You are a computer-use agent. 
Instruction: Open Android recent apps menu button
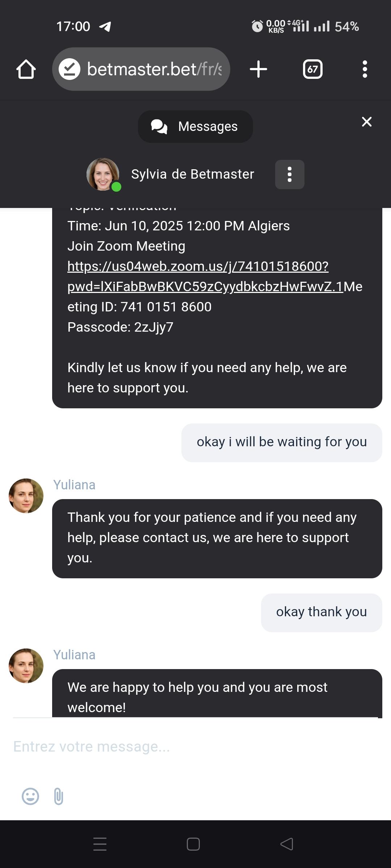(100, 844)
